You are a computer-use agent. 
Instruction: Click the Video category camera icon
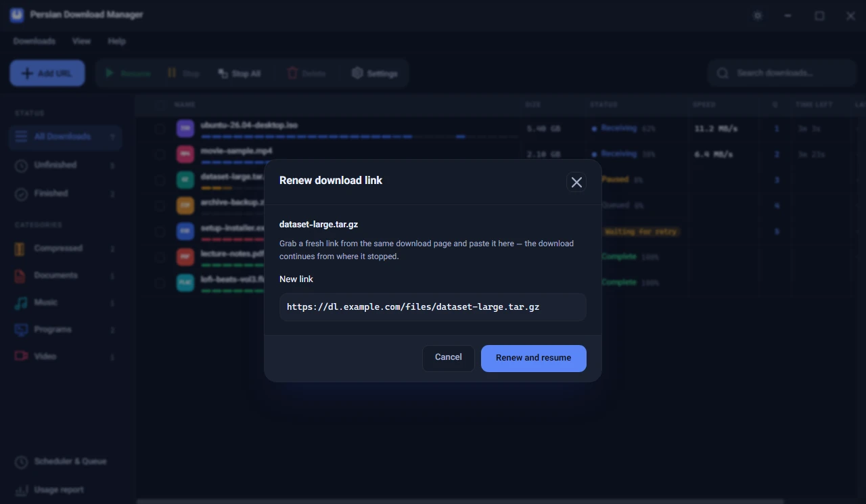tap(21, 357)
